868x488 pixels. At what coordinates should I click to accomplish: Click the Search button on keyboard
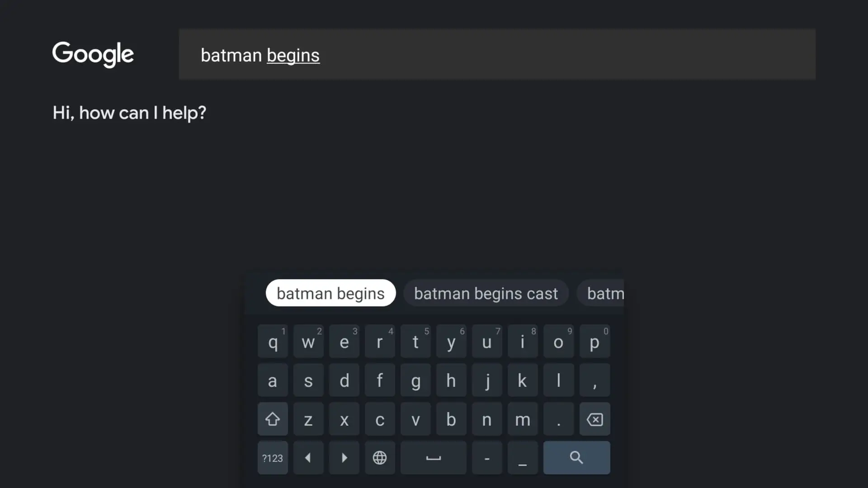click(x=576, y=458)
